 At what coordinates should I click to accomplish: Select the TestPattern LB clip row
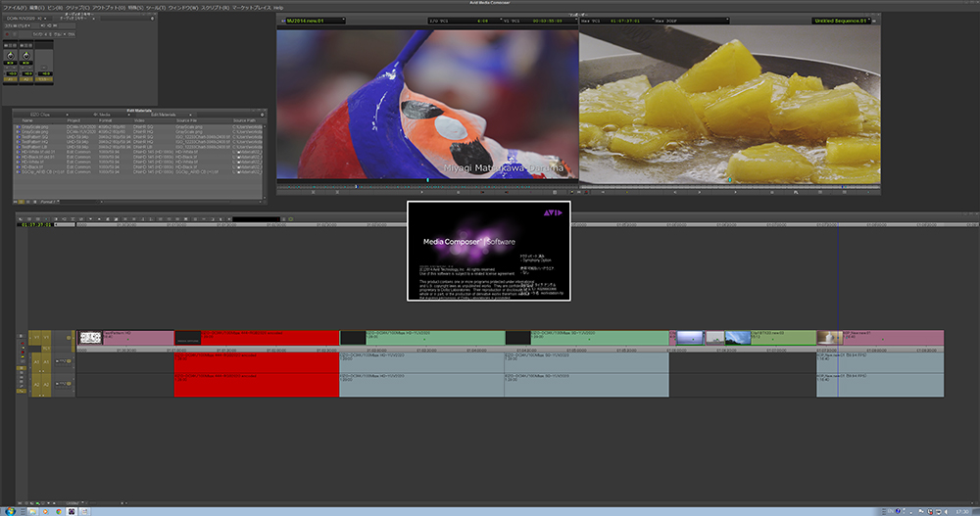click(x=139, y=147)
